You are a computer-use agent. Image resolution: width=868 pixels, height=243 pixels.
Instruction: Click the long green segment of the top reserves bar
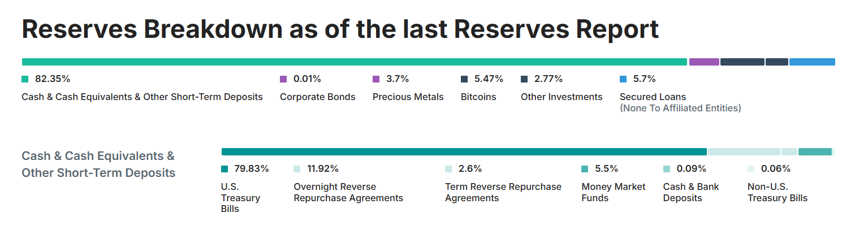(354, 62)
